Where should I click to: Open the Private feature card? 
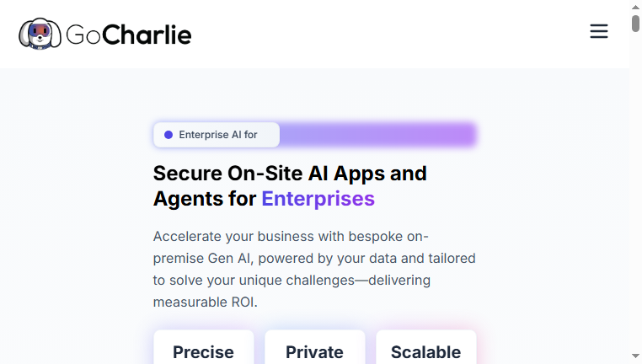click(x=315, y=347)
